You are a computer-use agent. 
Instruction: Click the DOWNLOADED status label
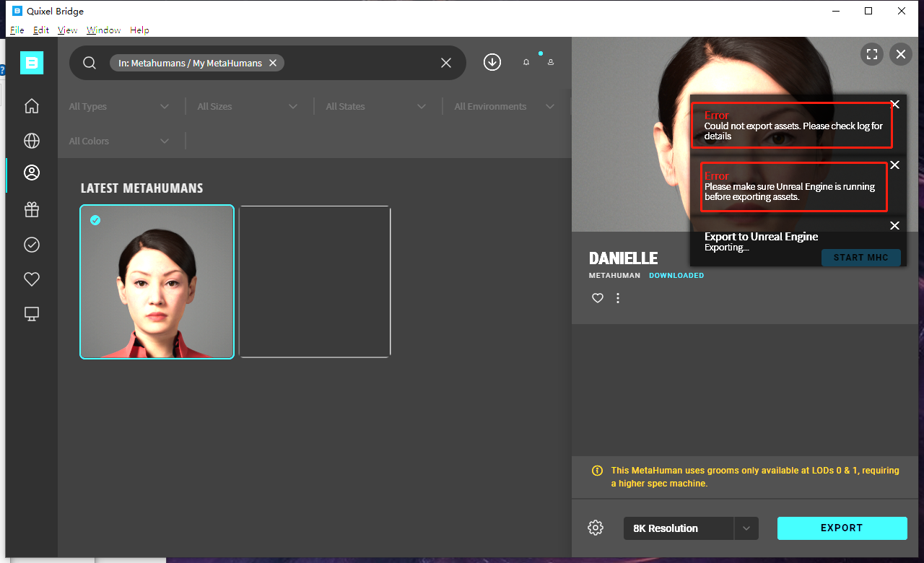pos(676,276)
